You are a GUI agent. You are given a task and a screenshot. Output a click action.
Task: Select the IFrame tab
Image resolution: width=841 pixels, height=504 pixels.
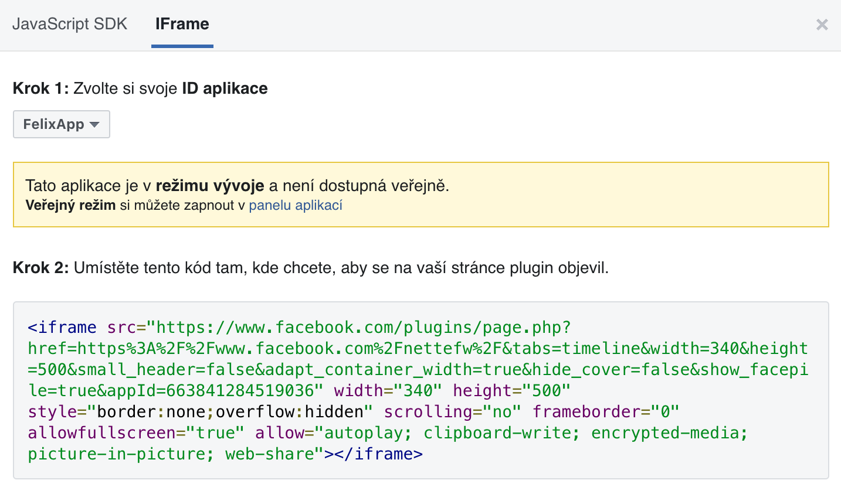tap(182, 24)
